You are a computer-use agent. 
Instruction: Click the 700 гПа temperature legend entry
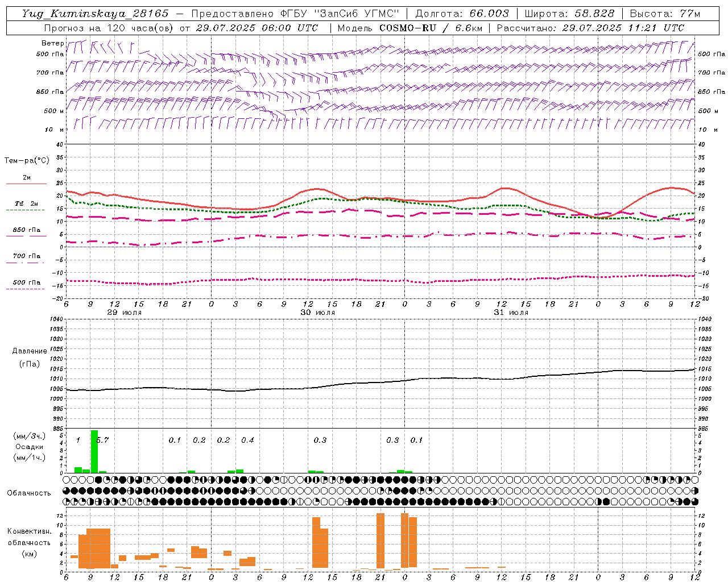tap(26, 256)
